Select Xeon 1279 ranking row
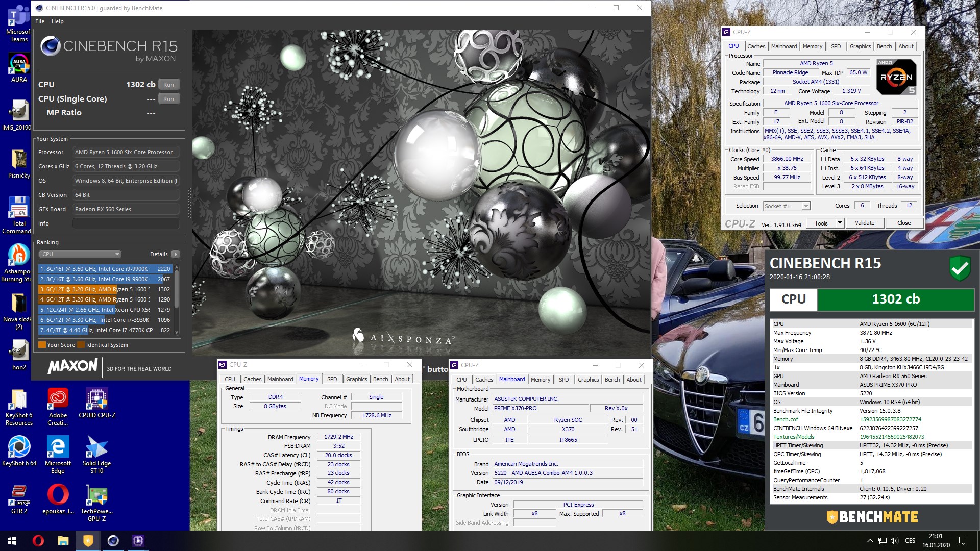The height and width of the screenshot is (551, 980). click(106, 310)
